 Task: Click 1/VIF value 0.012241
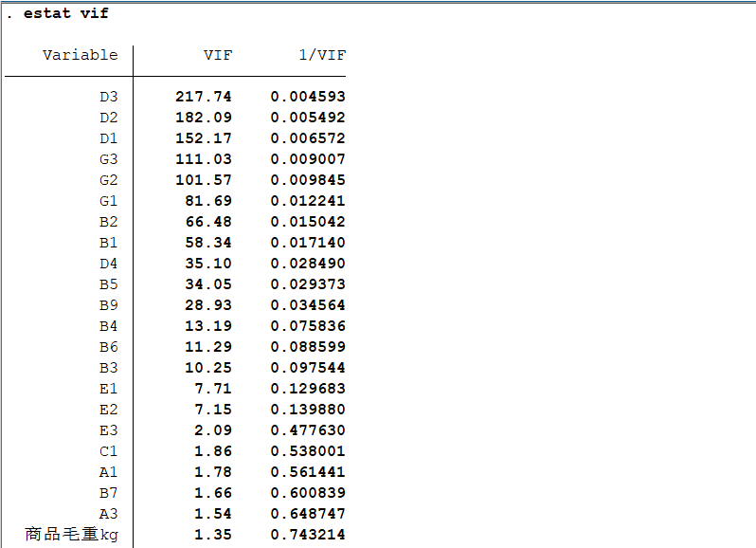click(x=308, y=200)
